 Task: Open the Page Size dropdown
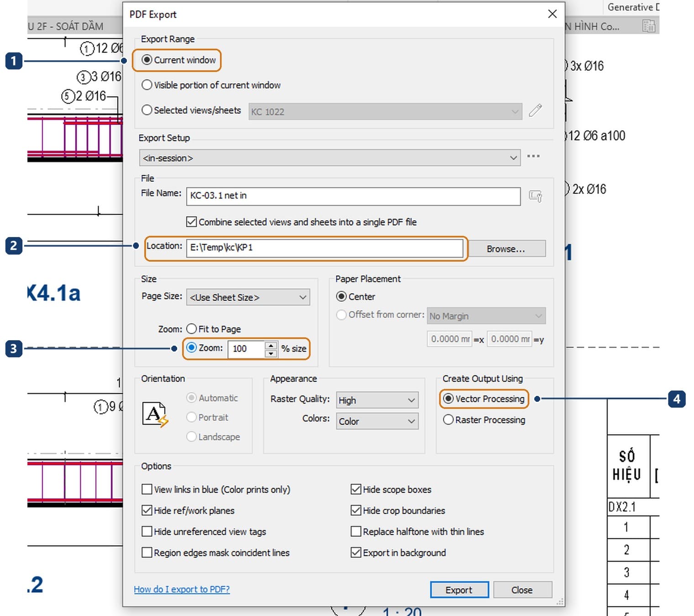tap(248, 297)
